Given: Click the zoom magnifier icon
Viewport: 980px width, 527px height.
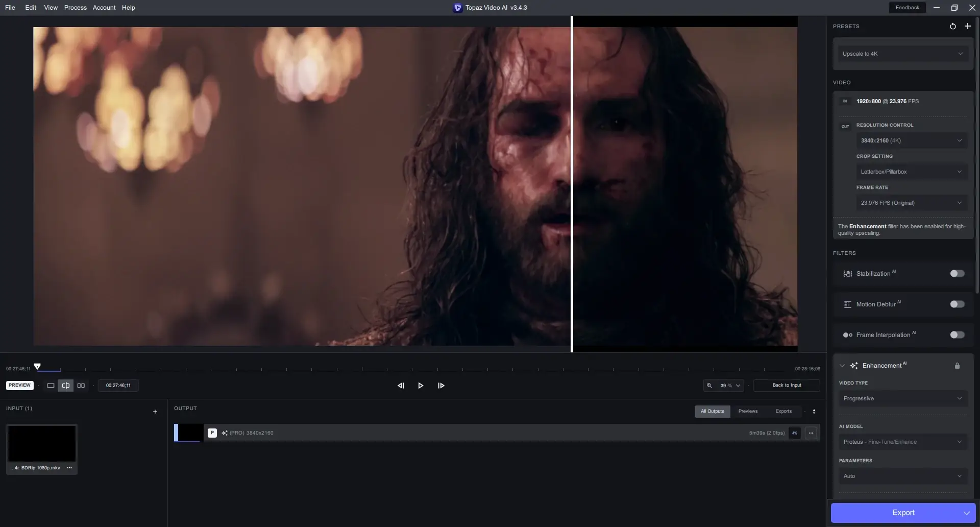Looking at the screenshot, I should pyautogui.click(x=709, y=386).
